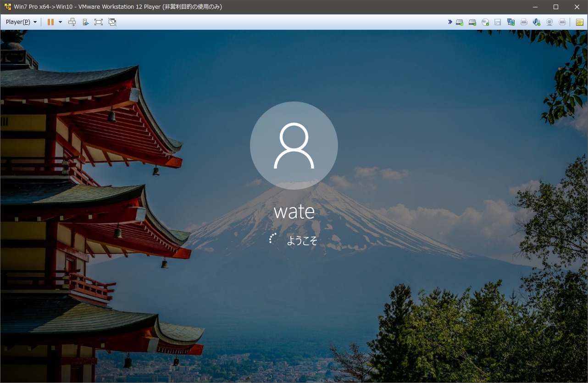Close the VMware Player window
The width and height of the screenshot is (588, 383).
coord(577,7)
